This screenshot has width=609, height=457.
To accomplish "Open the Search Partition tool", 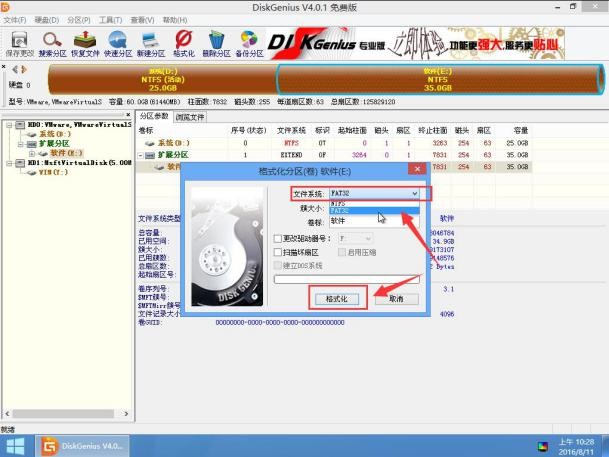I will point(52,44).
